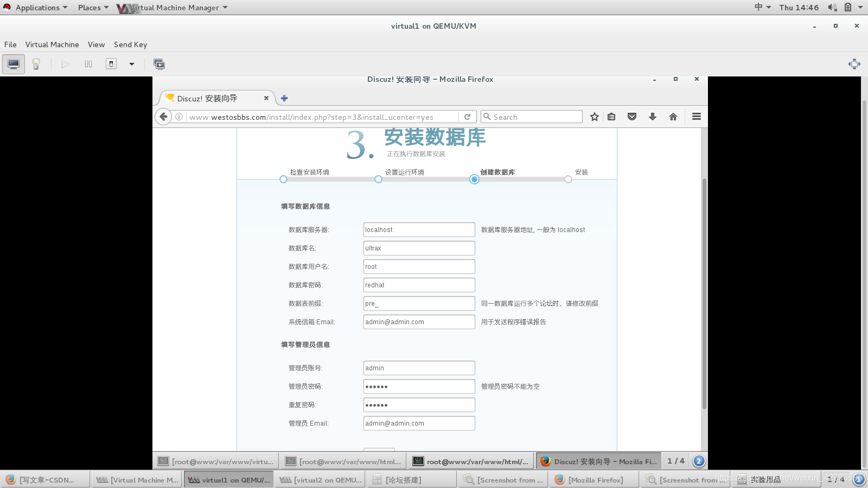This screenshot has height=488, width=868.
Task: Show the graphical console view
Action: tap(14, 64)
